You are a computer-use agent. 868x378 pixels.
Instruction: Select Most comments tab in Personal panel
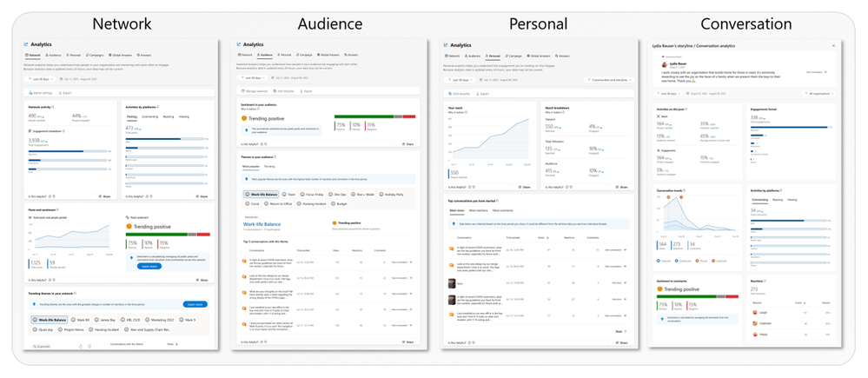503,210
